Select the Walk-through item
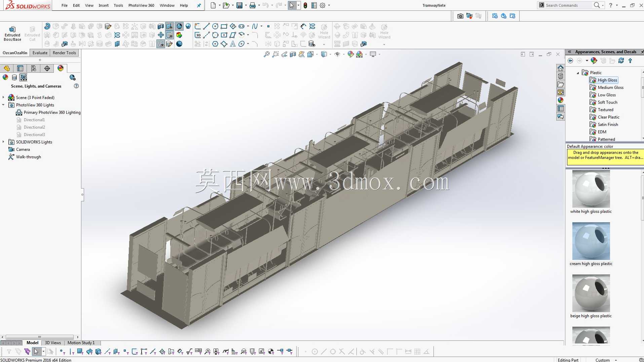 pyautogui.click(x=25, y=157)
